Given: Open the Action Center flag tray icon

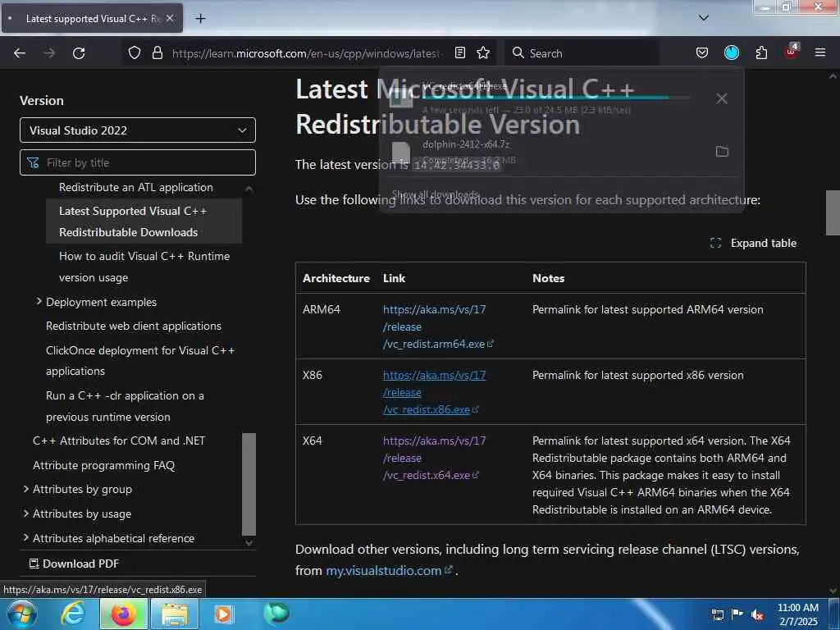Looking at the screenshot, I should pyautogui.click(x=737, y=615).
